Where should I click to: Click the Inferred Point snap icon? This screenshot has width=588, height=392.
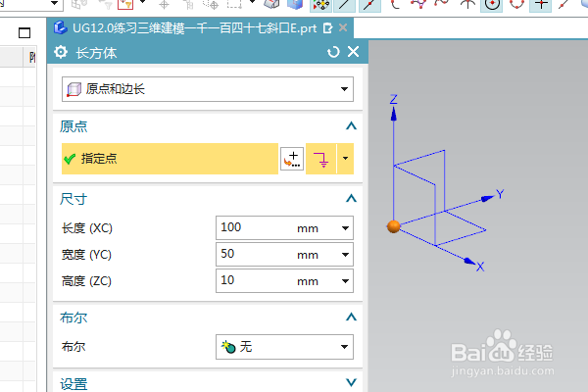(321, 159)
